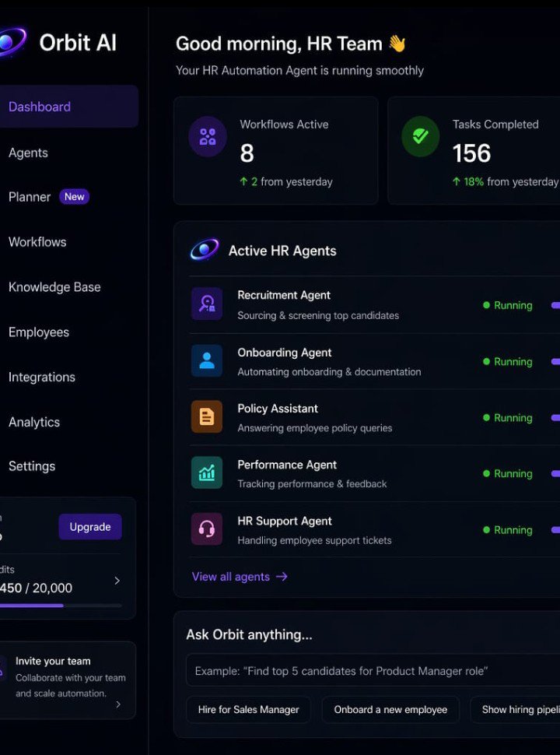The image size is (560, 755).
Task: Click the Workflows Active value 8
Action: 247,153
